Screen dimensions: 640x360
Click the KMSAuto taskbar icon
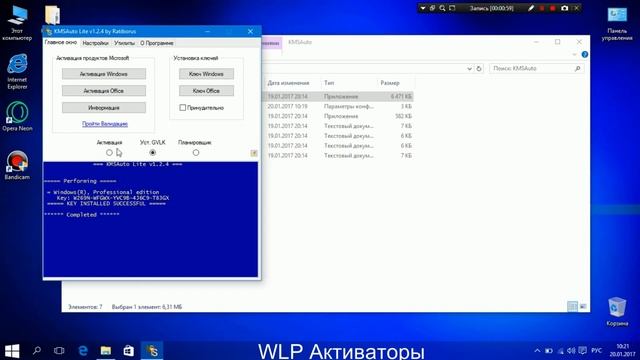[x=152, y=351]
